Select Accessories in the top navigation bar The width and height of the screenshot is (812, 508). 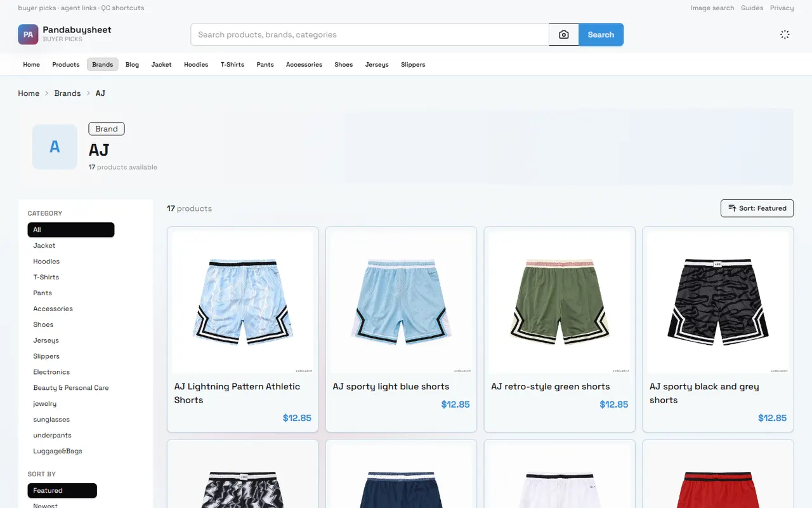tap(304, 65)
